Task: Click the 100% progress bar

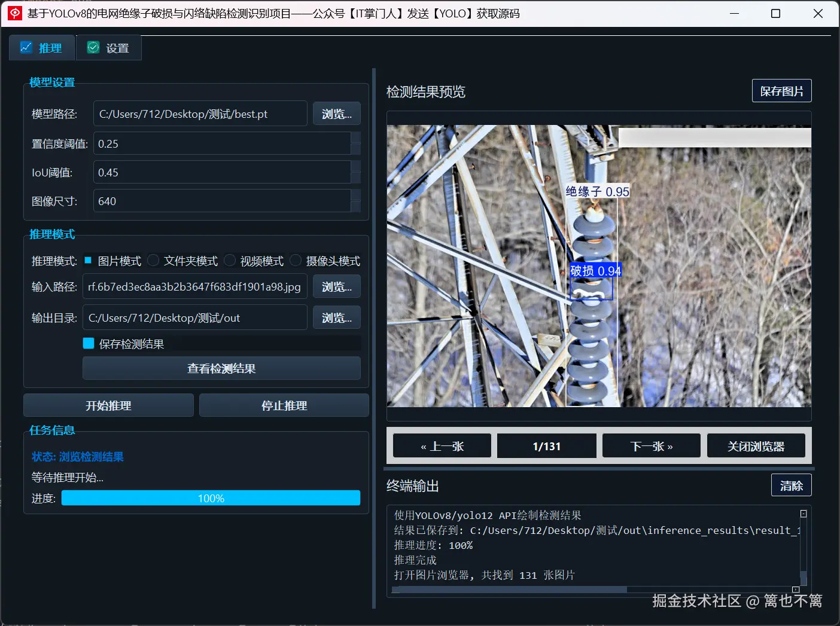Action: tap(211, 498)
